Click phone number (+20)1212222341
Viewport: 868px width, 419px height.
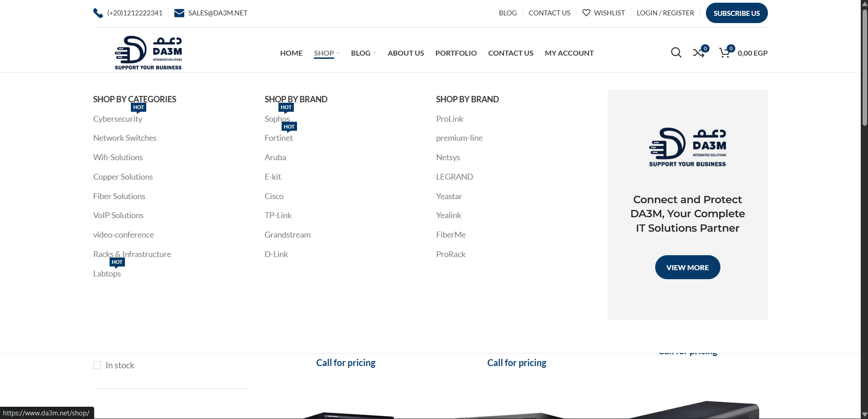[134, 13]
